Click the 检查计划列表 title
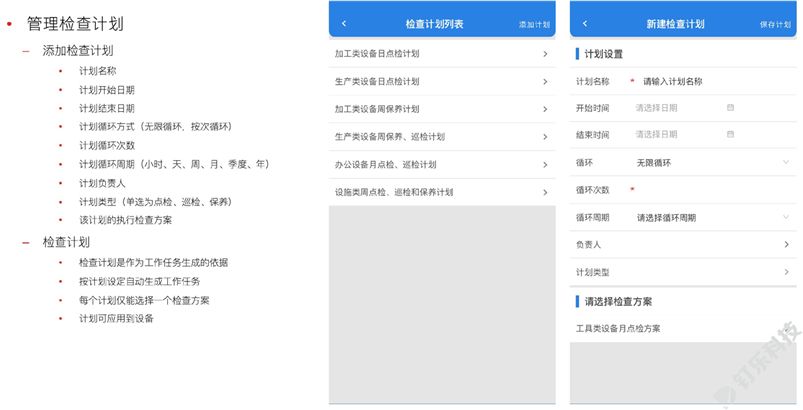803x410 pixels. (434, 24)
